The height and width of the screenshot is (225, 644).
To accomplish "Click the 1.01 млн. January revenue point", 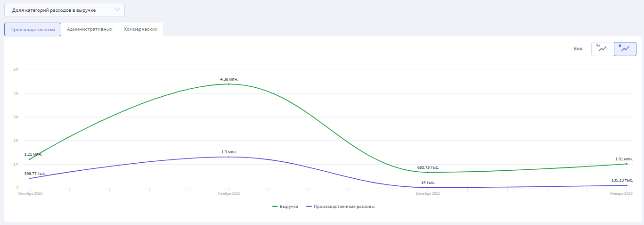I will click(627, 164).
